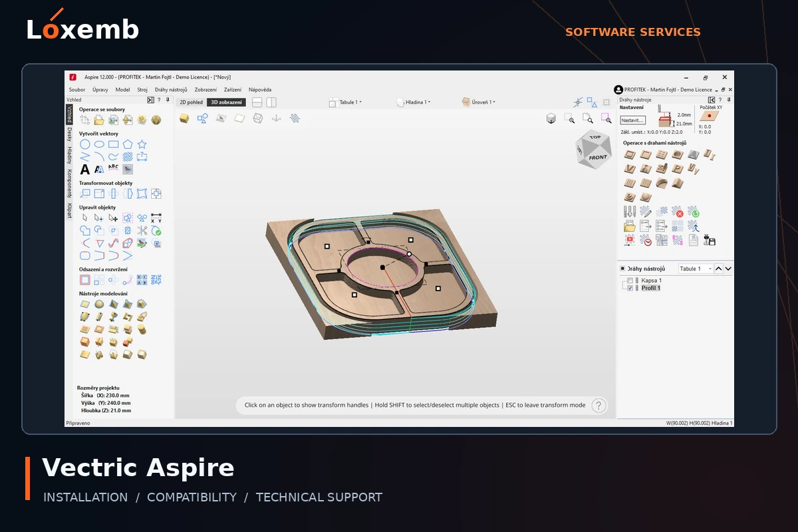Screen dimensions: 798x532
Task: Click the toolpath time estimate clock icon
Action: coord(645,241)
